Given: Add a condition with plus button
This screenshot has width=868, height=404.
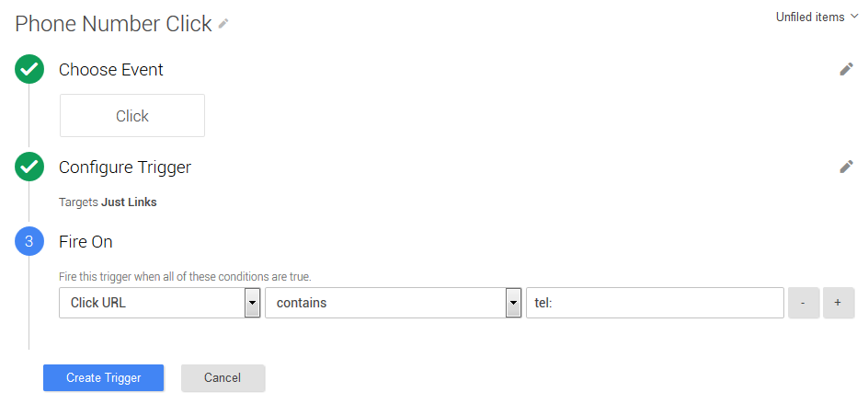Looking at the screenshot, I should (x=839, y=303).
